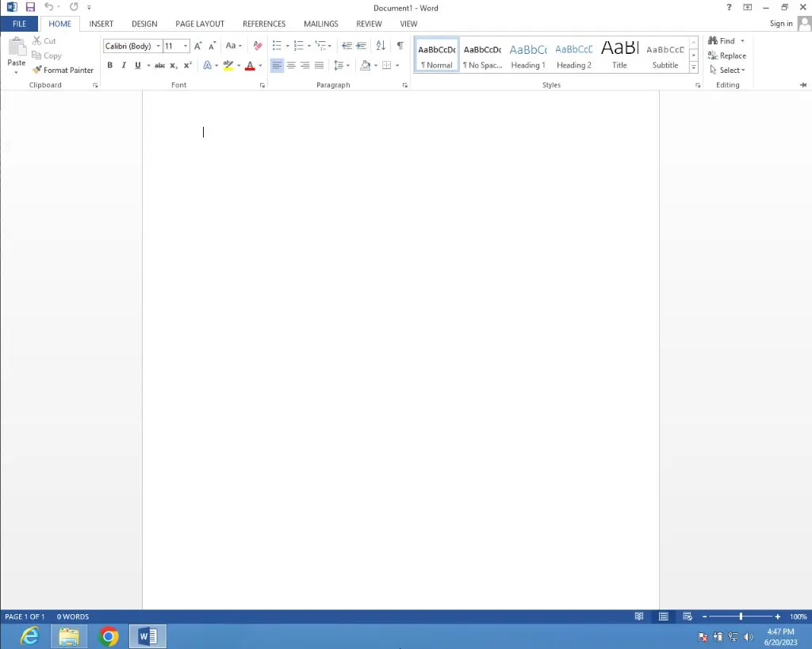Apply Subscript formatting
This screenshot has width=812, height=649.
(174, 66)
